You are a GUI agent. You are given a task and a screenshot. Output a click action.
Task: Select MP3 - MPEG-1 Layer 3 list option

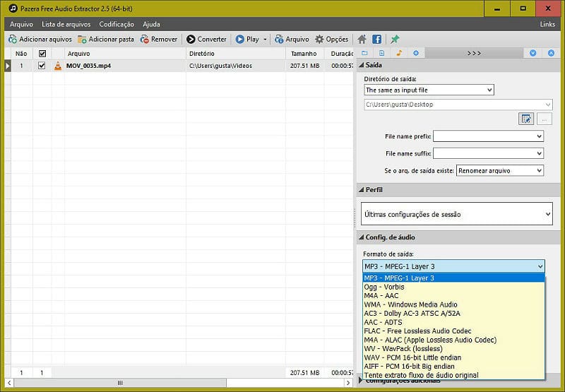(x=453, y=278)
